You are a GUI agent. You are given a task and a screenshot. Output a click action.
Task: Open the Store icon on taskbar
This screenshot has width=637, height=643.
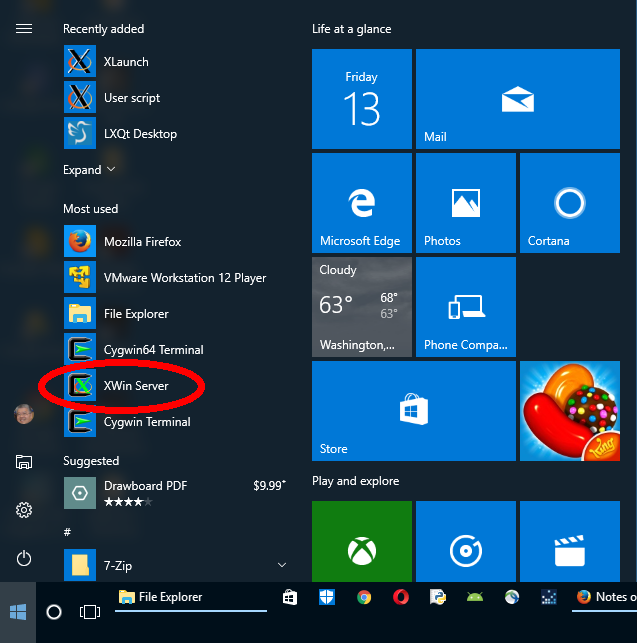290,597
